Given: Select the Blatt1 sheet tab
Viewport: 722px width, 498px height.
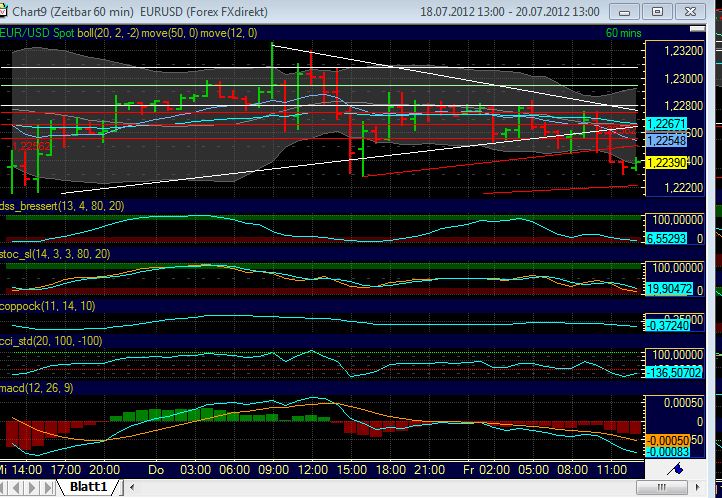Looking at the screenshot, I should pos(88,486).
